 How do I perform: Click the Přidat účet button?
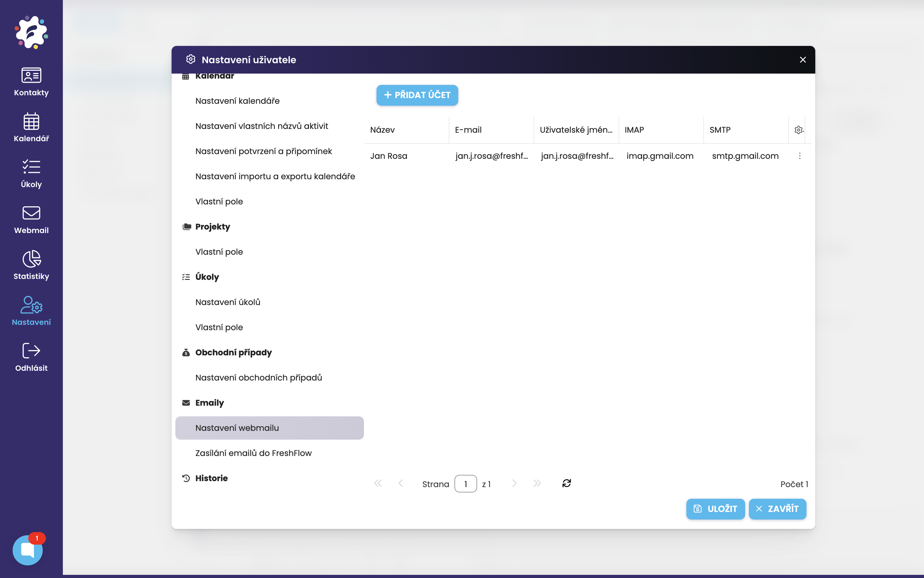417,95
